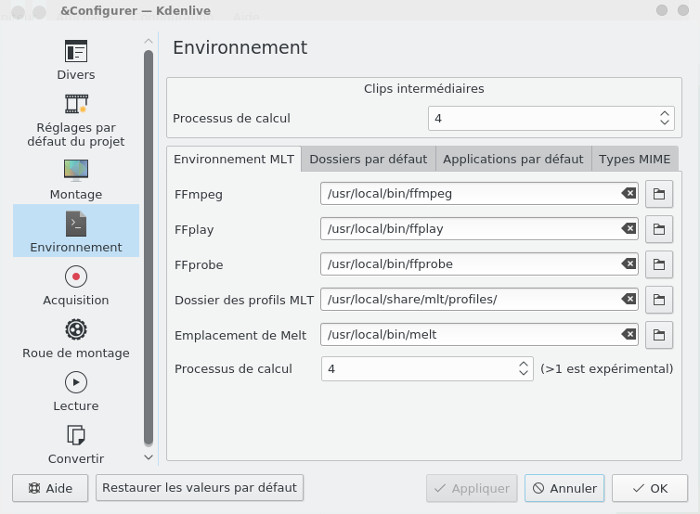700x514 pixels.
Task: Select Réglages par défaut du projet
Action: 76,120
